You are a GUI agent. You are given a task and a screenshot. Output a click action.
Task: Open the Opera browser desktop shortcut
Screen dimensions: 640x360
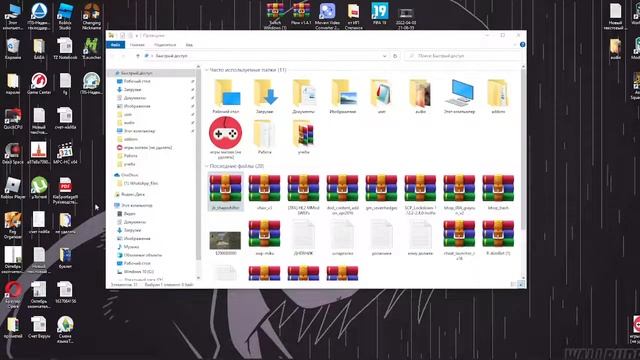pos(13,295)
